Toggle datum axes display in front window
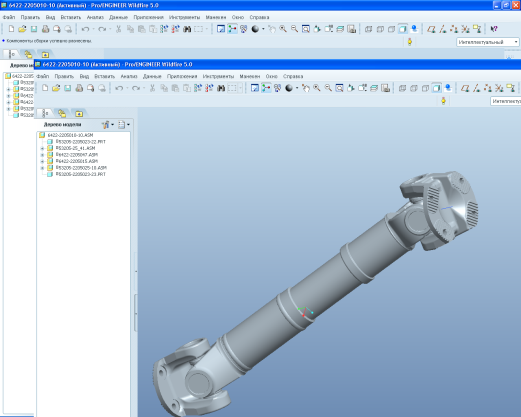 (x=477, y=88)
